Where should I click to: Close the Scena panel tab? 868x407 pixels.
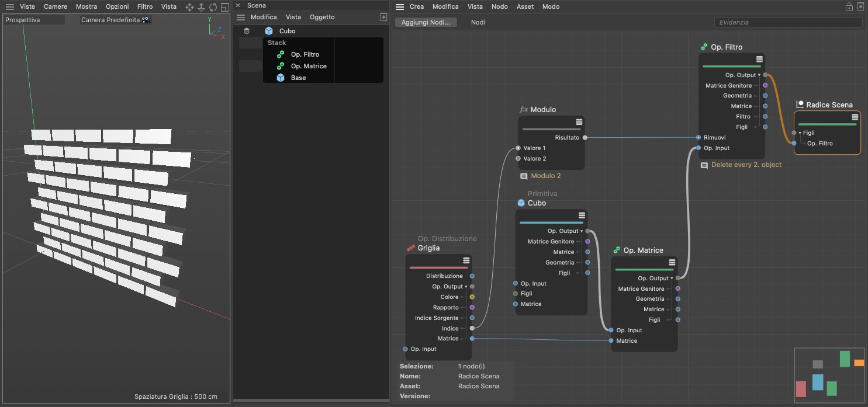238,5
